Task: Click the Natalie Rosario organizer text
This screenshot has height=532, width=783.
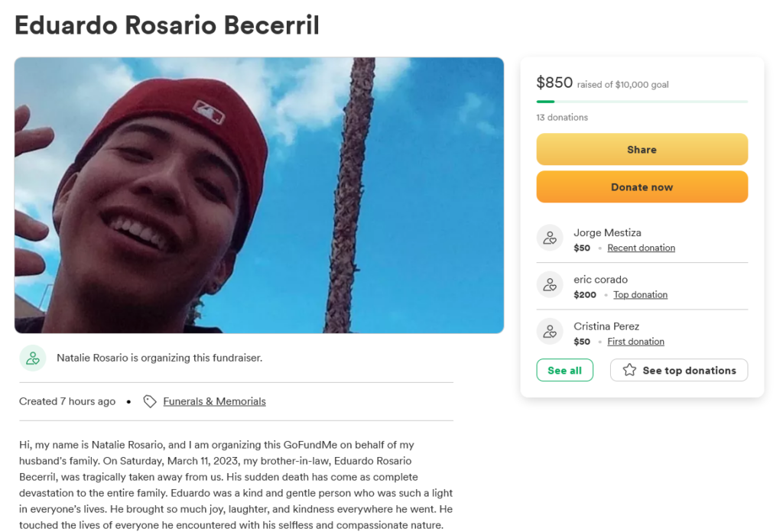Action: pos(159,358)
